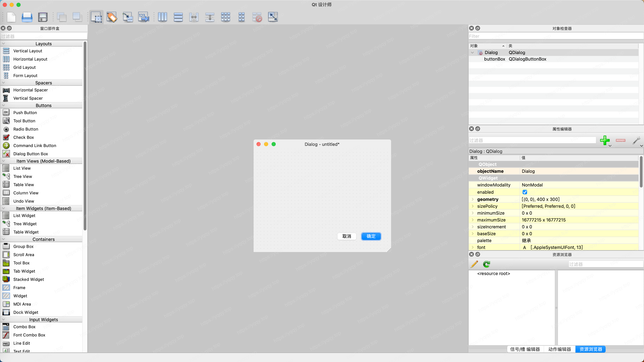
Task: Switch to 信号/槽 编辑器 tab
Action: pos(525,349)
